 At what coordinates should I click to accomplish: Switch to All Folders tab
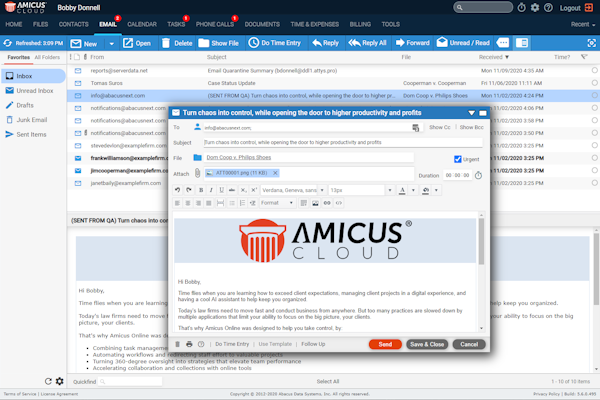coord(47,57)
